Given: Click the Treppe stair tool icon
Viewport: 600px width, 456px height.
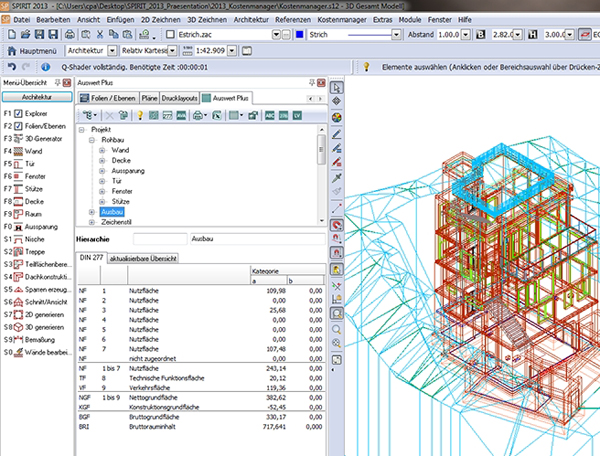Looking at the screenshot, I should coord(18,253).
